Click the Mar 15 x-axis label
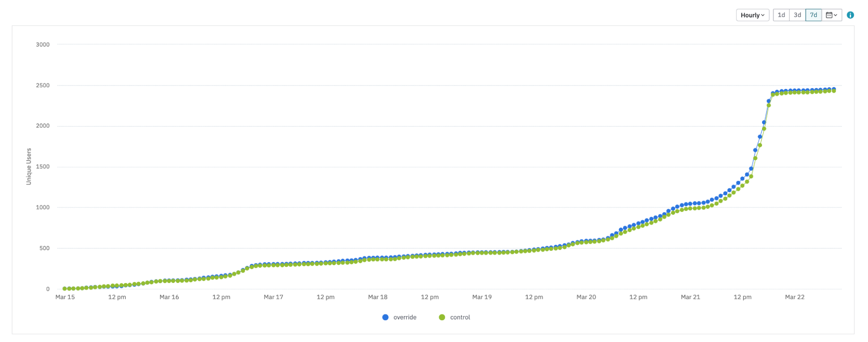The image size is (868, 342). (65, 297)
